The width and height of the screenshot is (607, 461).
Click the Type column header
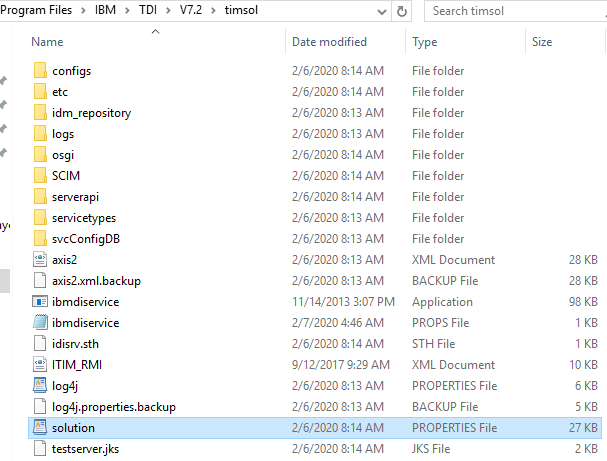pos(425,42)
